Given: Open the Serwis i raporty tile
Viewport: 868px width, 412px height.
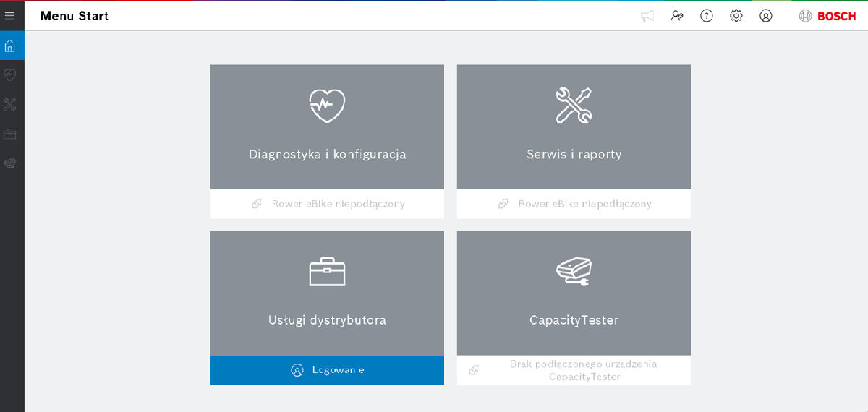Looking at the screenshot, I should (x=574, y=127).
